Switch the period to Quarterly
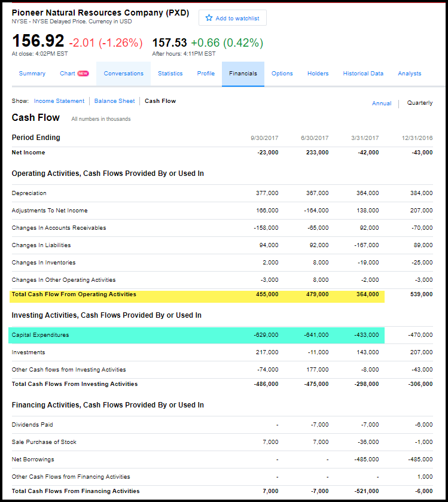 [419, 103]
